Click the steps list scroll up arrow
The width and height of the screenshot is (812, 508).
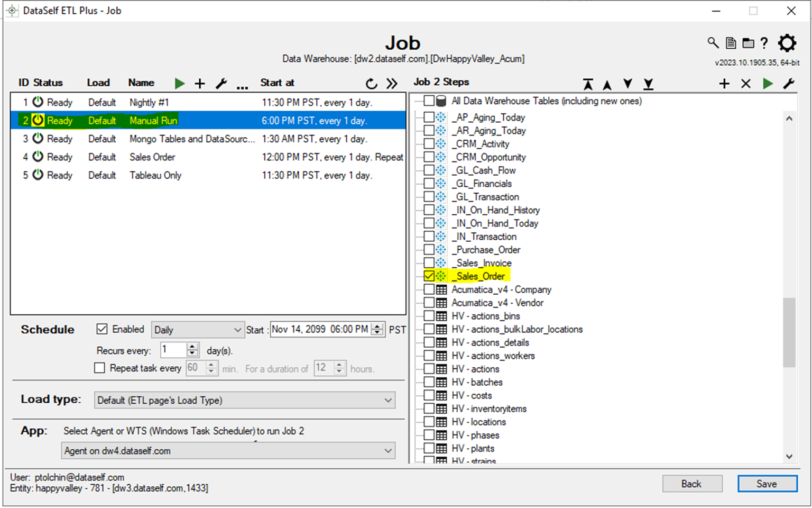click(789, 119)
